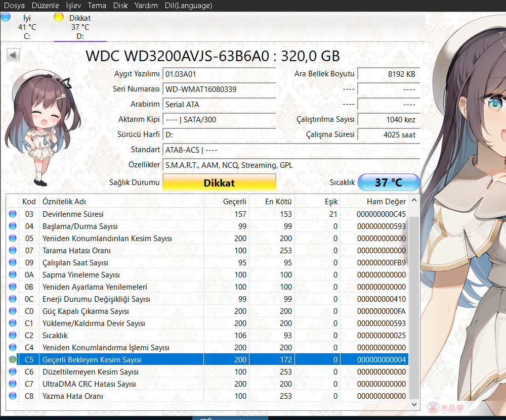Select Enerji Durumu Değişikliği Sayısı text
506x420 pixels.
click(x=96, y=299)
